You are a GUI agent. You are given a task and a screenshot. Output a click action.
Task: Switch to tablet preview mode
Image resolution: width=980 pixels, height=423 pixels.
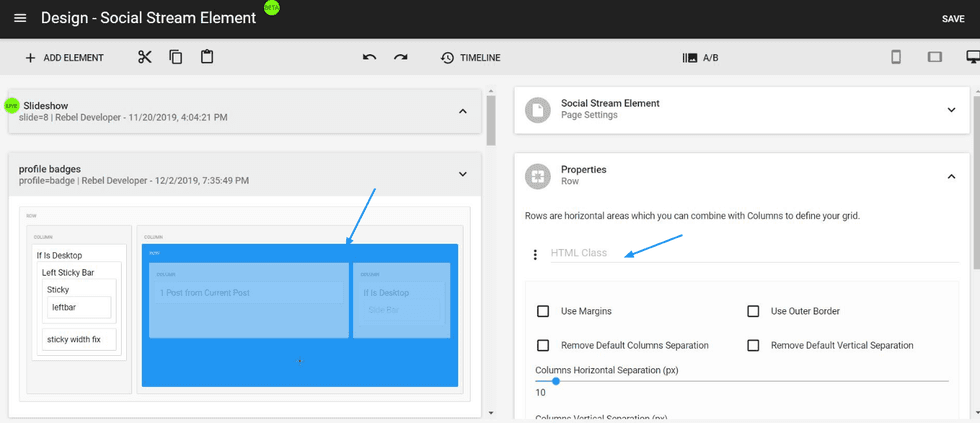pyautogui.click(x=935, y=57)
